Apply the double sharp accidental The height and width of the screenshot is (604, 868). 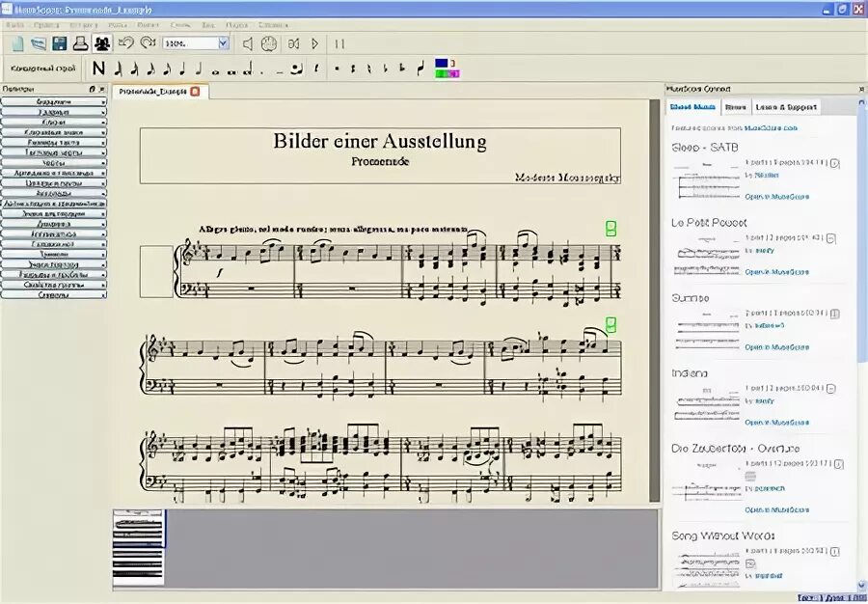(x=338, y=69)
